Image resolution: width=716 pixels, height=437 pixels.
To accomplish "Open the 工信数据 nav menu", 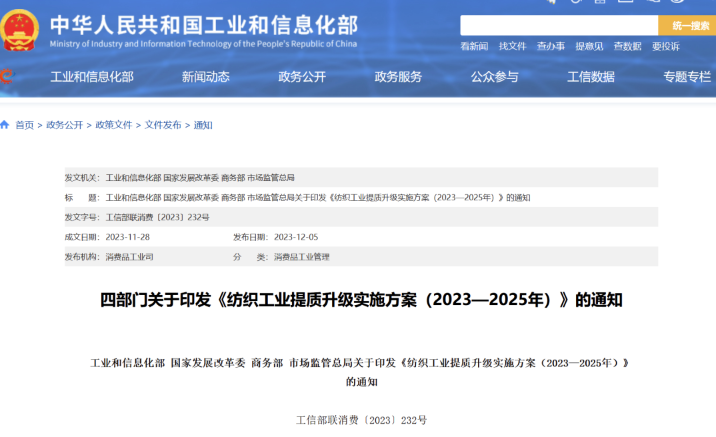I will 591,77.
